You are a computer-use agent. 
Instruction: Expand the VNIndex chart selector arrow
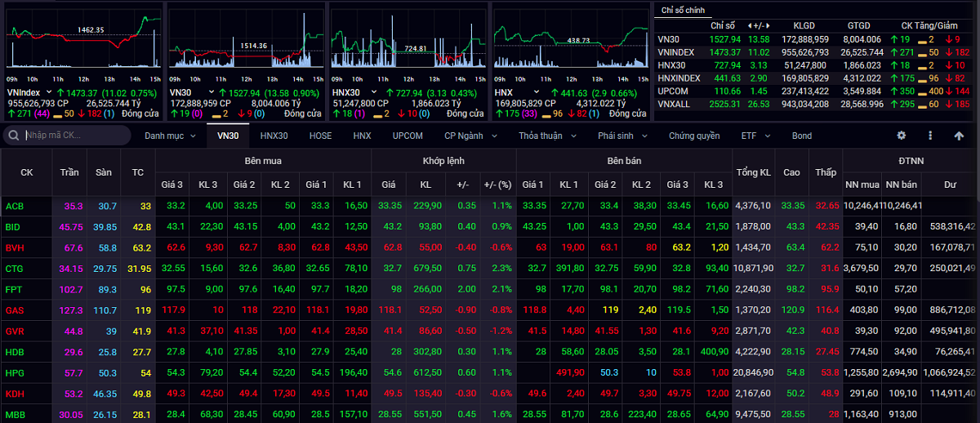click(x=48, y=93)
